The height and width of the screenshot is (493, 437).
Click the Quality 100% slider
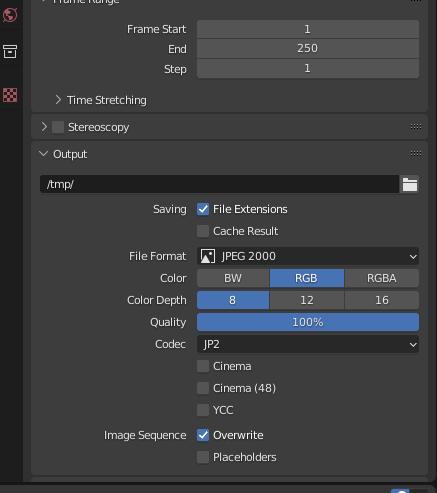(308, 322)
